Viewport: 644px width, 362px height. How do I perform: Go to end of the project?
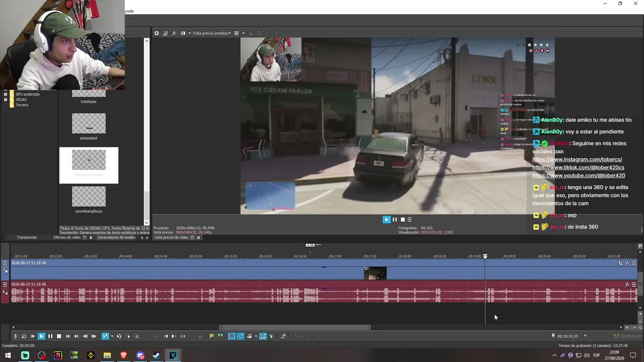click(76, 336)
